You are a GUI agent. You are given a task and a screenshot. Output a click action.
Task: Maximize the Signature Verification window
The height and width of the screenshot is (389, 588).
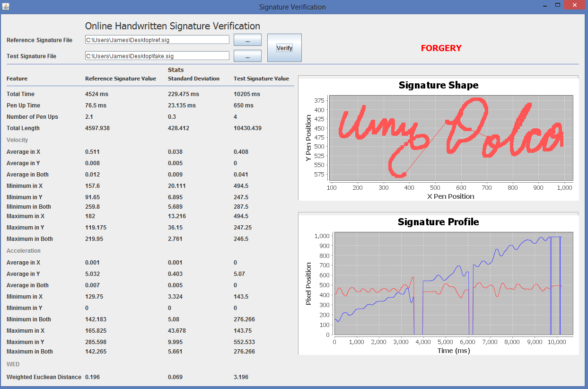click(x=558, y=5)
